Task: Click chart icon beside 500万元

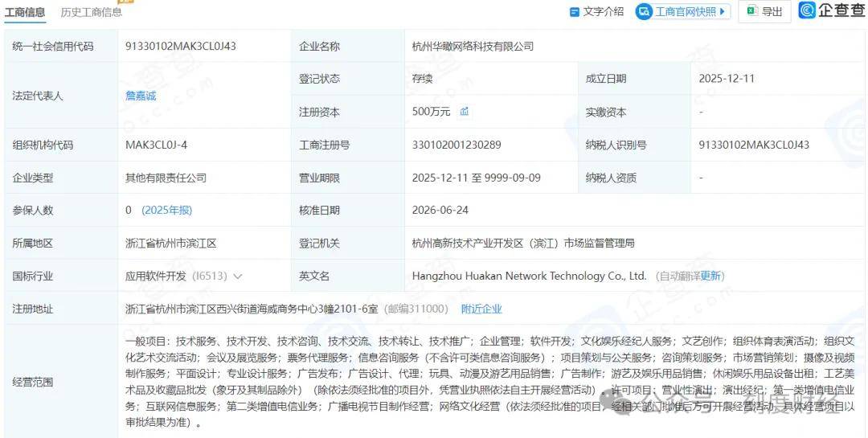Action: pyautogui.click(x=464, y=111)
